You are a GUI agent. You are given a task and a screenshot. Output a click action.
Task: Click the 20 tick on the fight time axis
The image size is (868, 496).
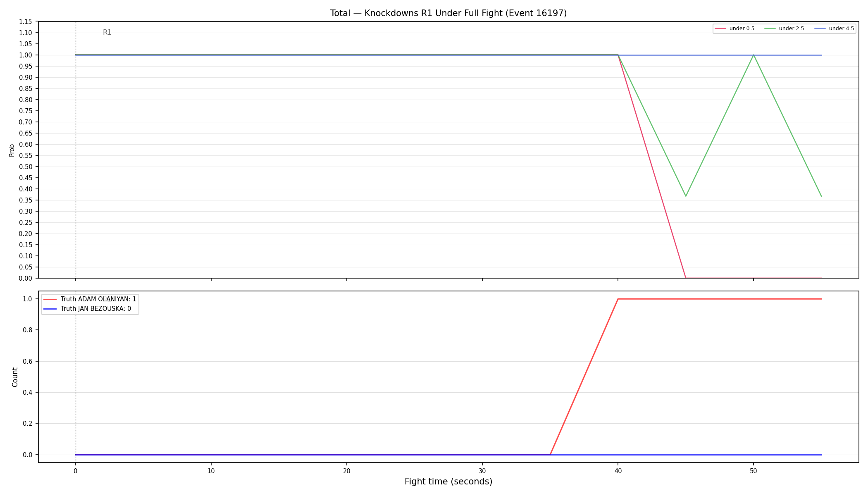[x=347, y=471]
